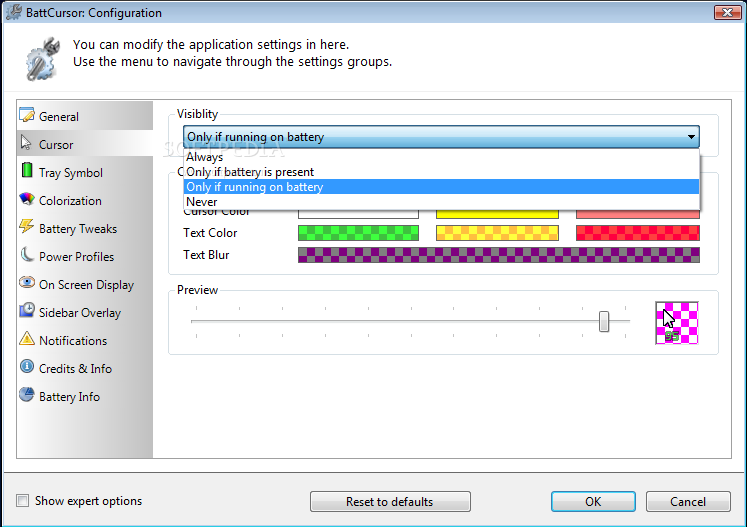Click the Cancel button

[x=688, y=501]
